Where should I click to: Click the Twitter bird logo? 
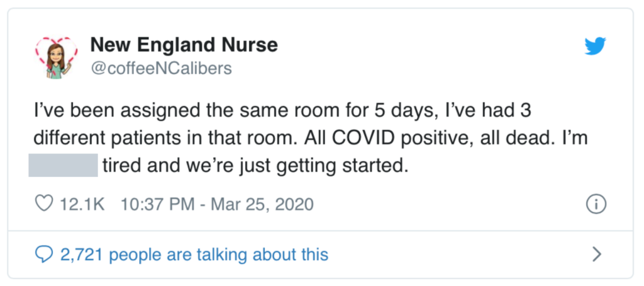pos(596,46)
